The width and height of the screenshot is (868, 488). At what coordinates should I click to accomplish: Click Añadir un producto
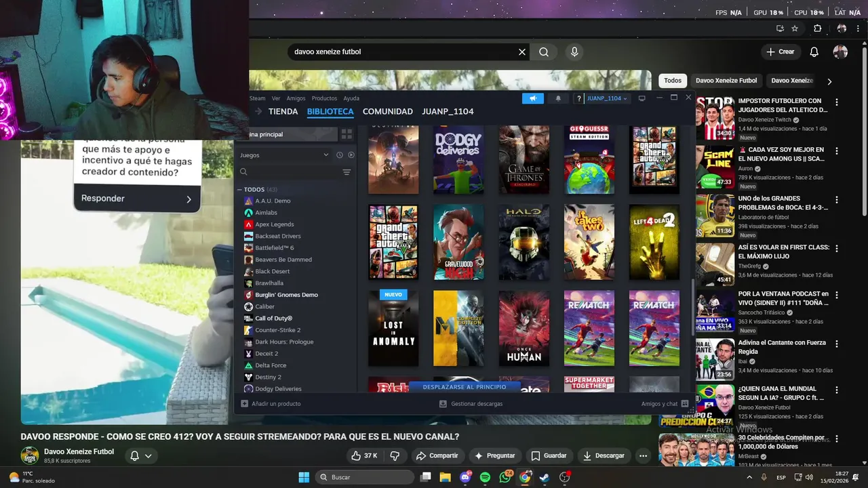(x=271, y=404)
